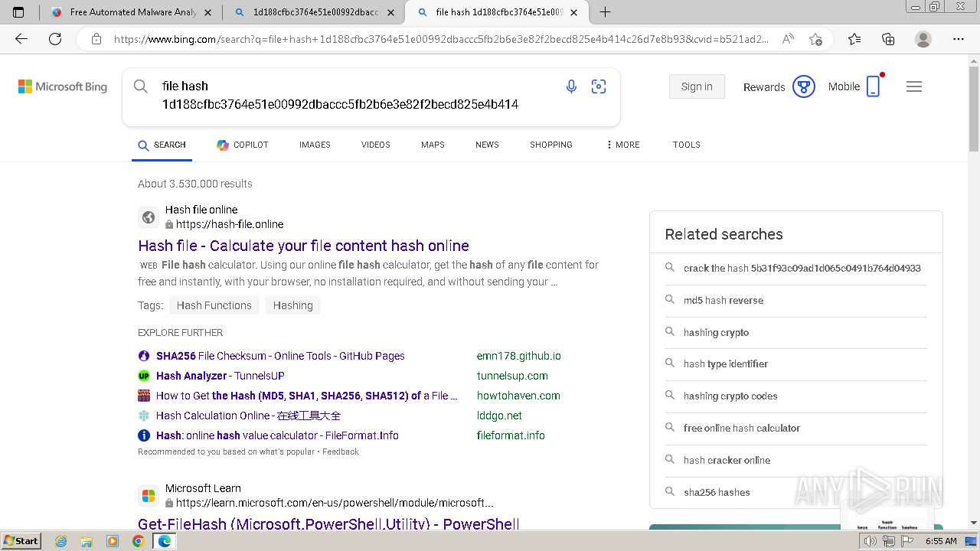
Task: Open the Windows Start button
Action: (x=21, y=541)
